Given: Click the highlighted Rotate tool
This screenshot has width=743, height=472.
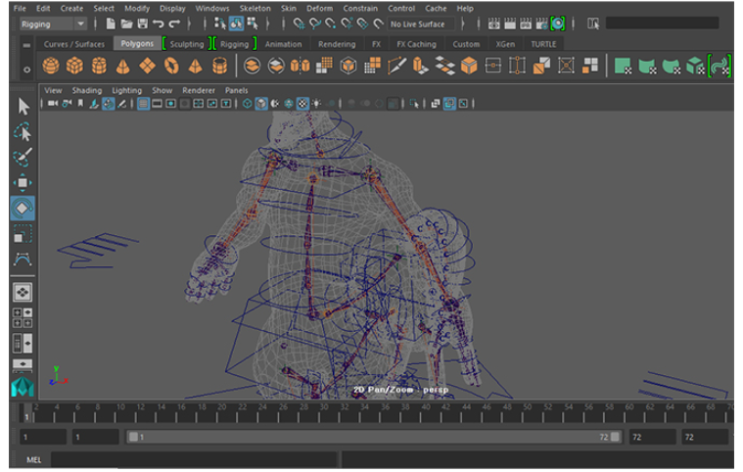Looking at the screenshot, I should (x=22, y=208).
